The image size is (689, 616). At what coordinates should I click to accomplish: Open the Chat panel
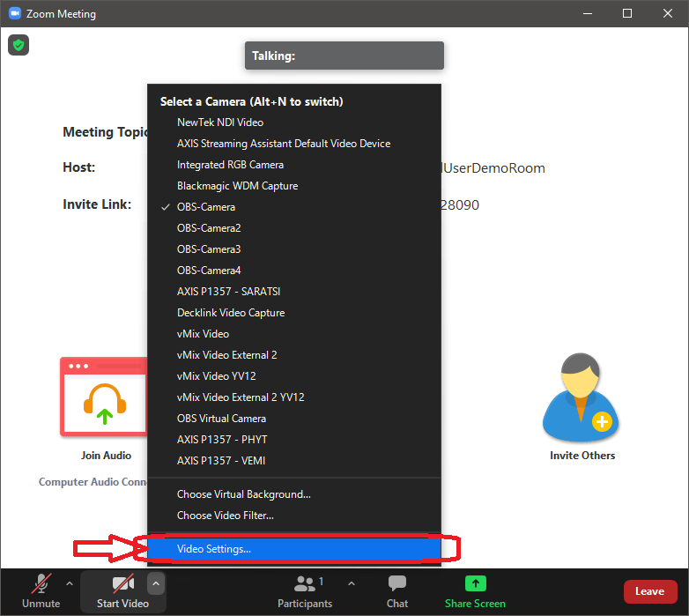[397, 591]
